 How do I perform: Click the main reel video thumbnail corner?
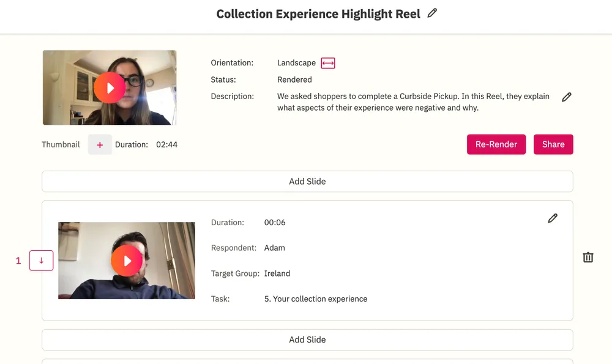click(50, 58)
